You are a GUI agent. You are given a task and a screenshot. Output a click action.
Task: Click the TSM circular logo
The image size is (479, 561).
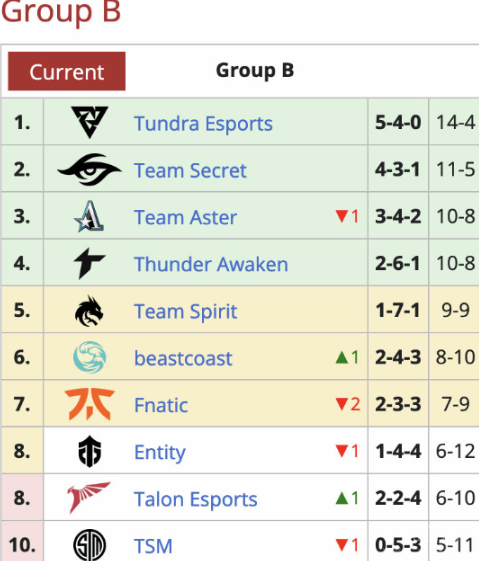pos(89,545)
